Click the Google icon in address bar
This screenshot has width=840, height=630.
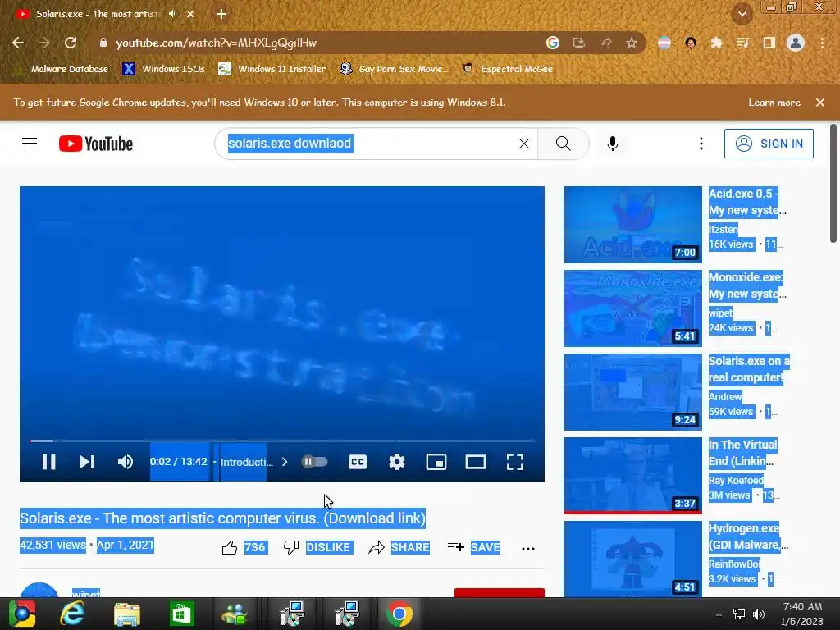tap(553, 43)
